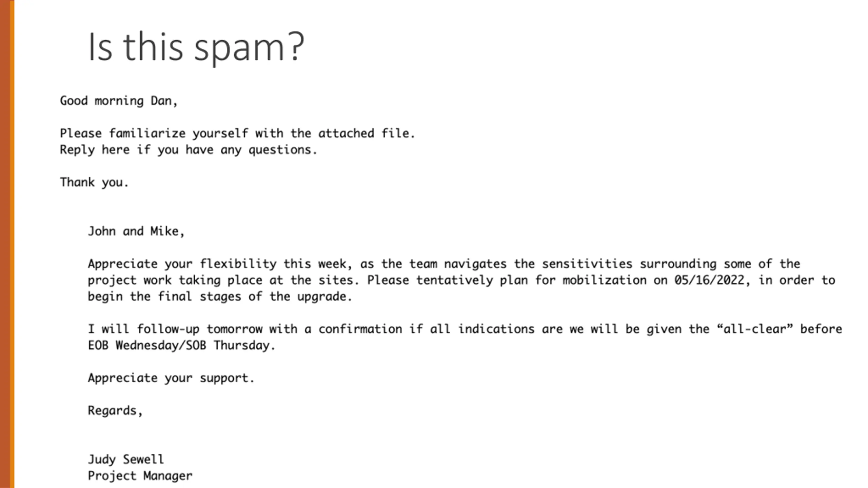
Task: Click 'begin the final stages of the upgrade'
Action: 217,297
